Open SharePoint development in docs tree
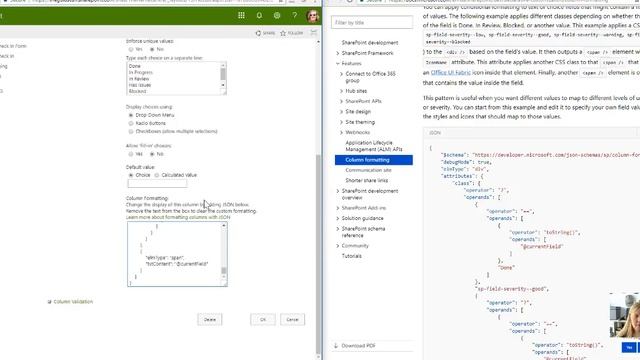Image resolution: width=640 pixels, height=360 pixels. pos(370,43)
